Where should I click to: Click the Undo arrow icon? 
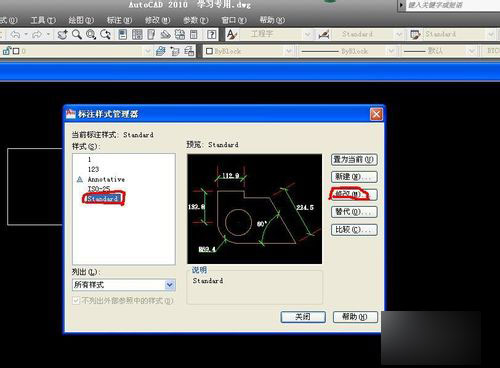click(x=15, y=34)
